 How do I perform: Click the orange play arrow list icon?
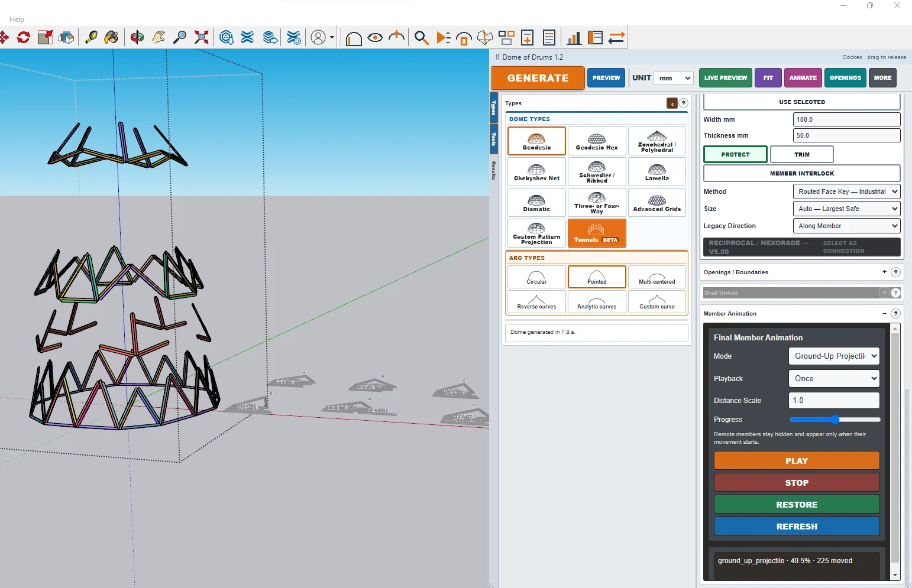pos(443,38)
